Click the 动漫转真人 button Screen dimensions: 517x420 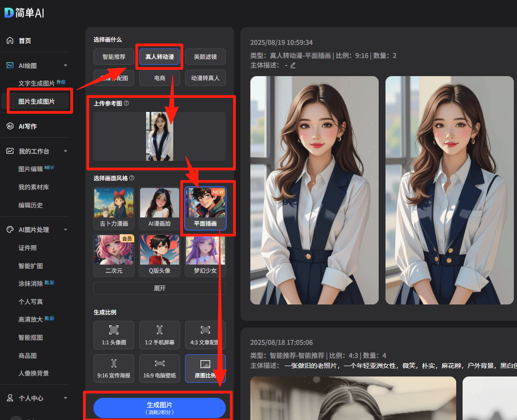205,78
